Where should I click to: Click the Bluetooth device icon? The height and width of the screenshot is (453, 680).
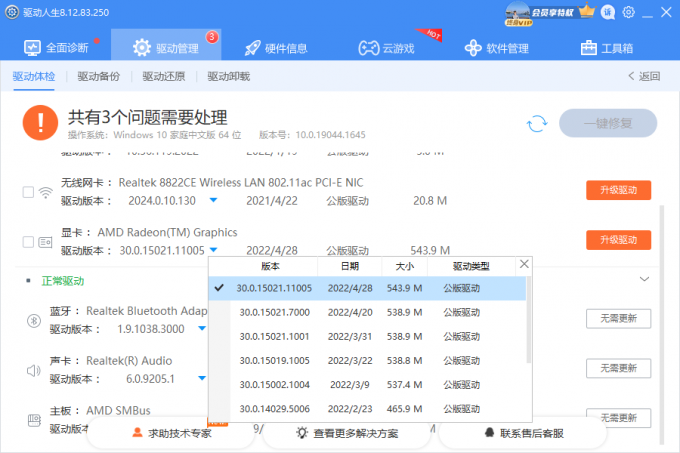click(x=34, y=321)
